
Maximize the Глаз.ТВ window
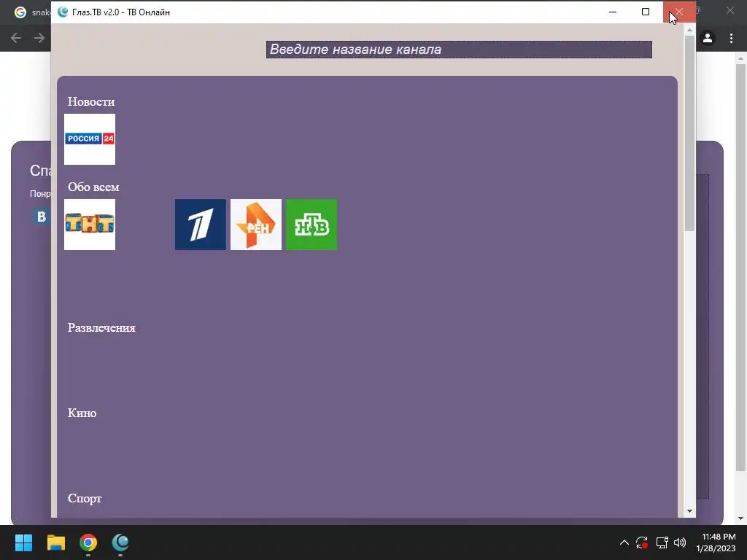(x=646, y=12)
